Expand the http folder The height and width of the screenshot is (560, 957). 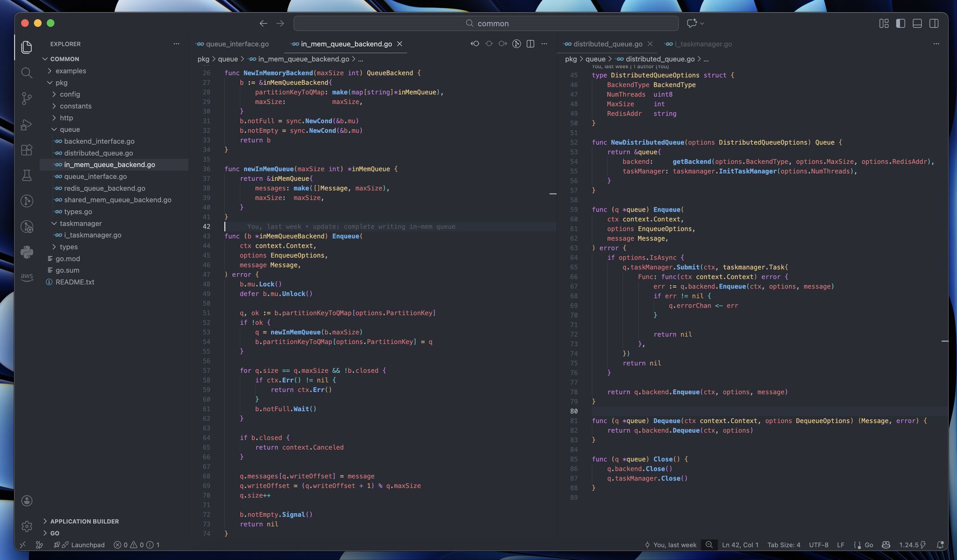[66, 118]
